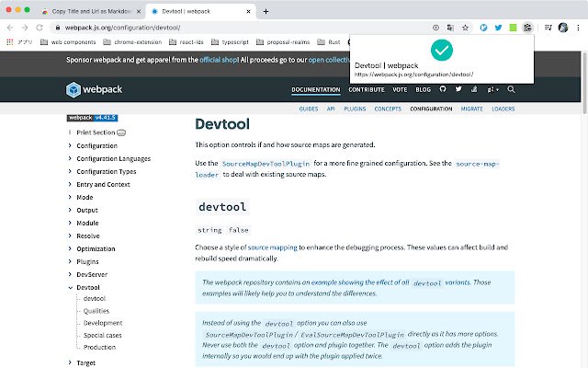Screen dimensions: 588x368
Task: Click the media control playlist icon
Action: [x=548, y=28]
